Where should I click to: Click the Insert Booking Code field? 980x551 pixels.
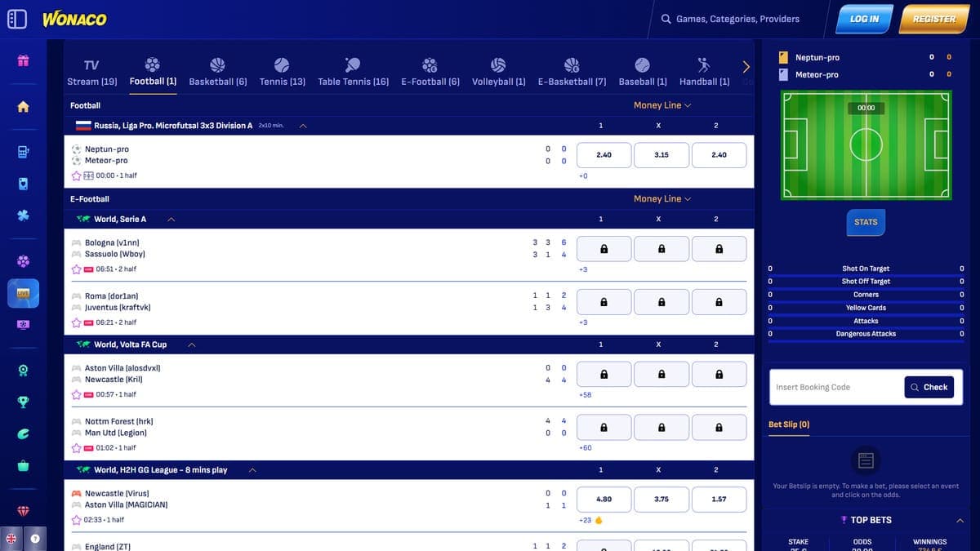tap(836, 387)
